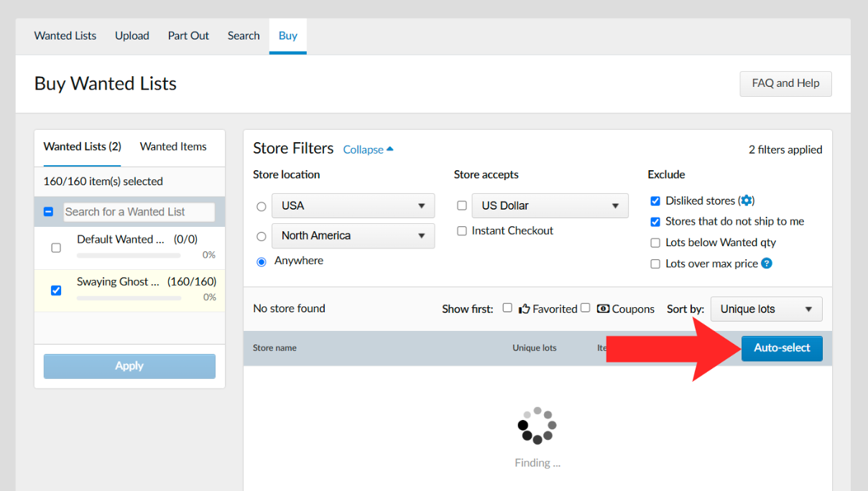Toggle the select-all wanted lists checkbox
Viewport: 868px width, 491px height.
pos(48,212)
